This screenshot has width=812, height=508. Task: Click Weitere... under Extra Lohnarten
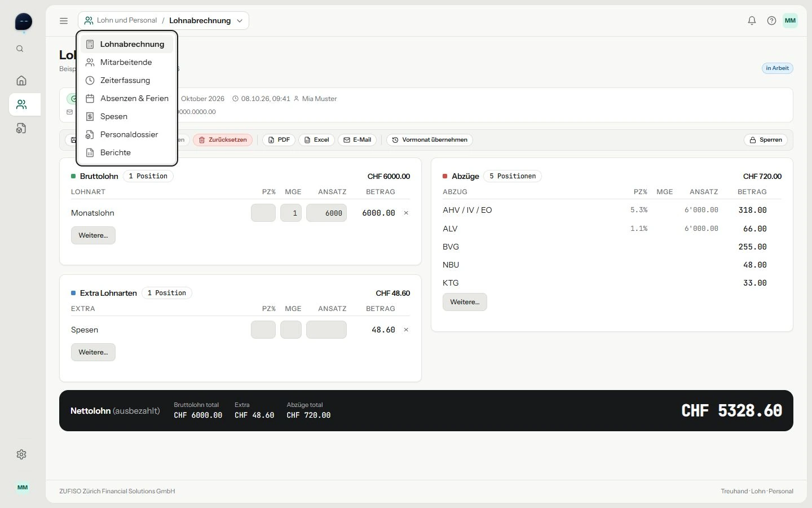pos(93,352)
